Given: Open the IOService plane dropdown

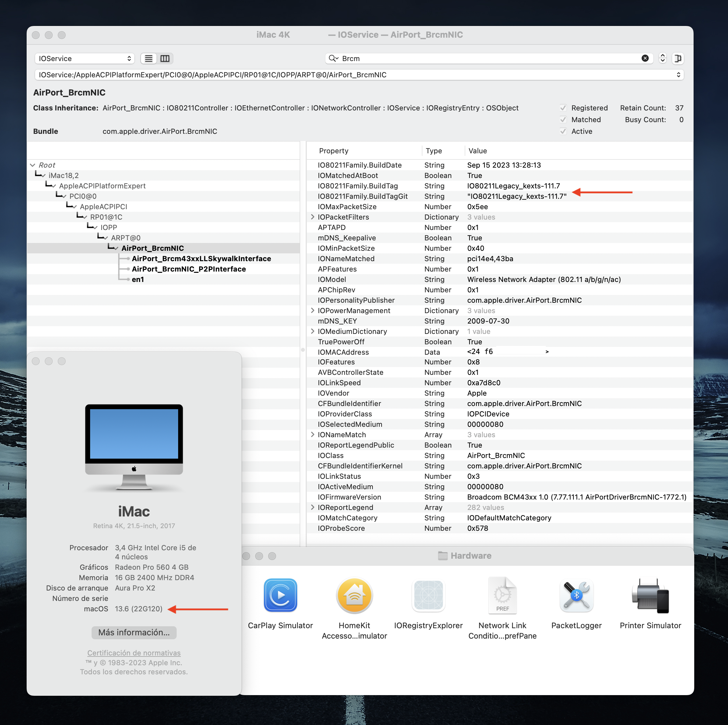Looking at the screenshot, I should (x=85, y=58).
